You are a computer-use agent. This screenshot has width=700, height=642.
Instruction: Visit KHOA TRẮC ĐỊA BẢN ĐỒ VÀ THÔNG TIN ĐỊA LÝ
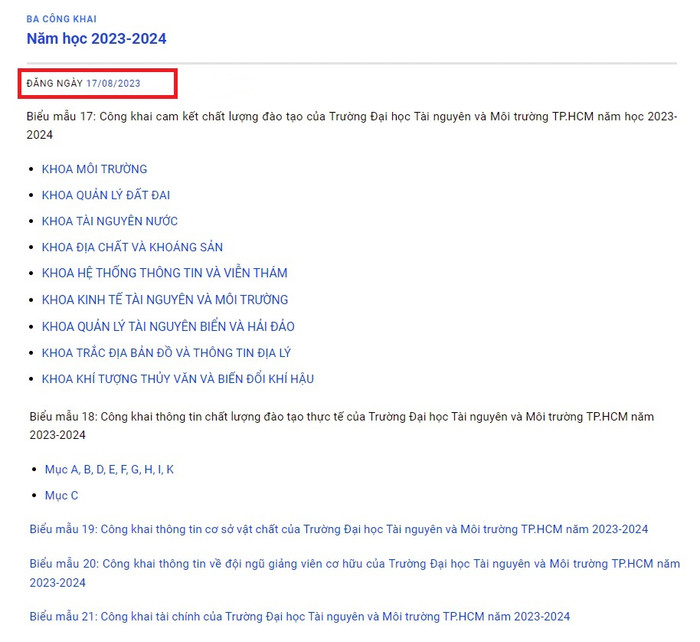166,352
